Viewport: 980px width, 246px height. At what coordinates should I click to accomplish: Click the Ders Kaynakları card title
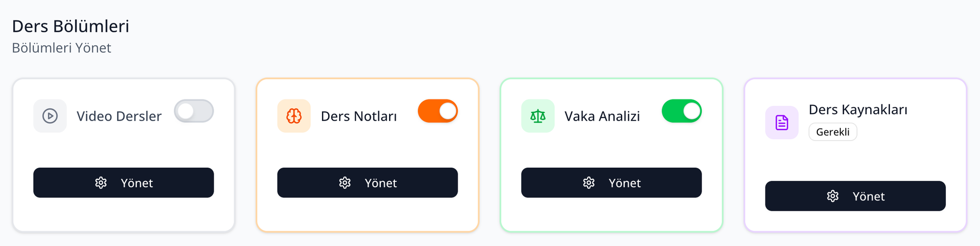tap(858, 110)
